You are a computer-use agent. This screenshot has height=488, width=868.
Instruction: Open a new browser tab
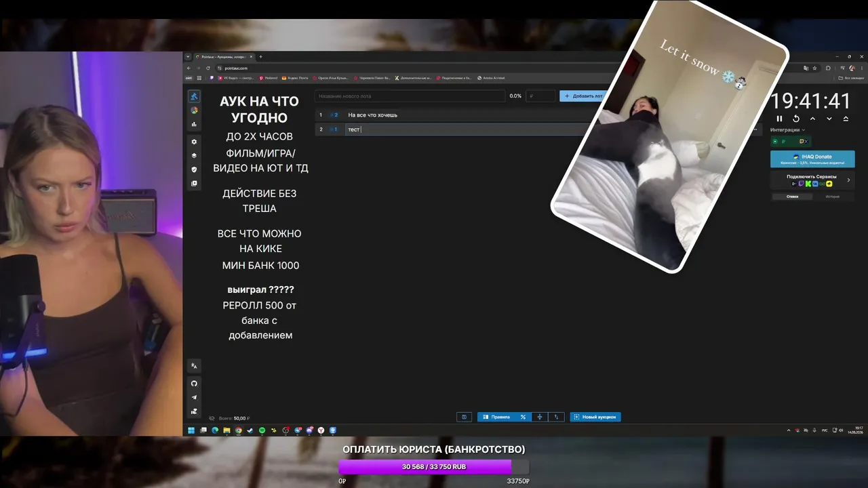pos(260,57)
